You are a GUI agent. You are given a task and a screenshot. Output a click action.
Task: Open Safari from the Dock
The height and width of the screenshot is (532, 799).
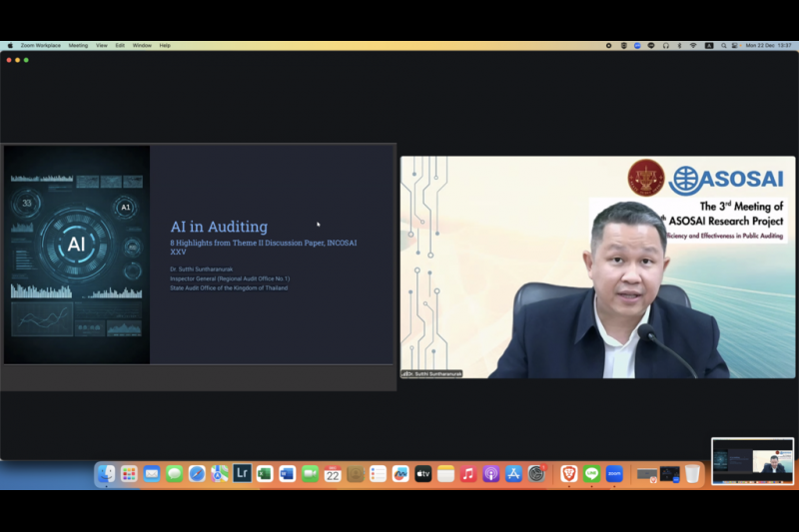197,474
